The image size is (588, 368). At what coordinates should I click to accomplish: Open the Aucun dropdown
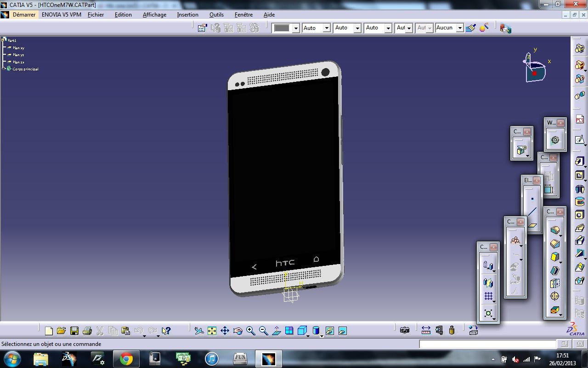tap(460, 28)
